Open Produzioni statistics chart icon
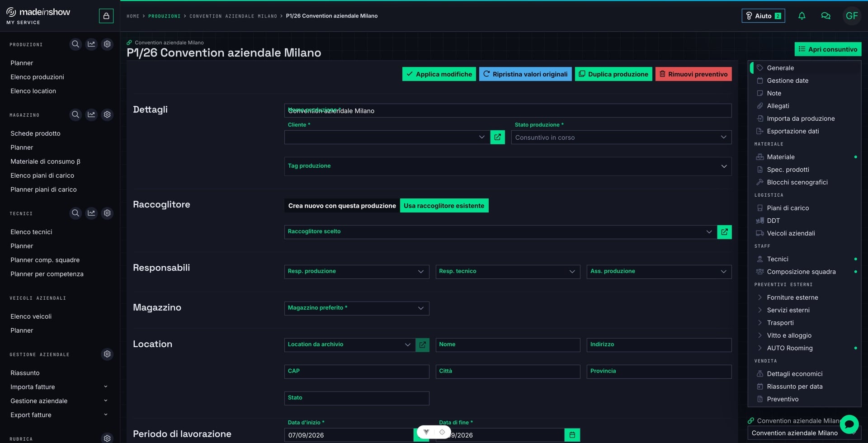The image size is (868, 443). [x=91, y=44]
